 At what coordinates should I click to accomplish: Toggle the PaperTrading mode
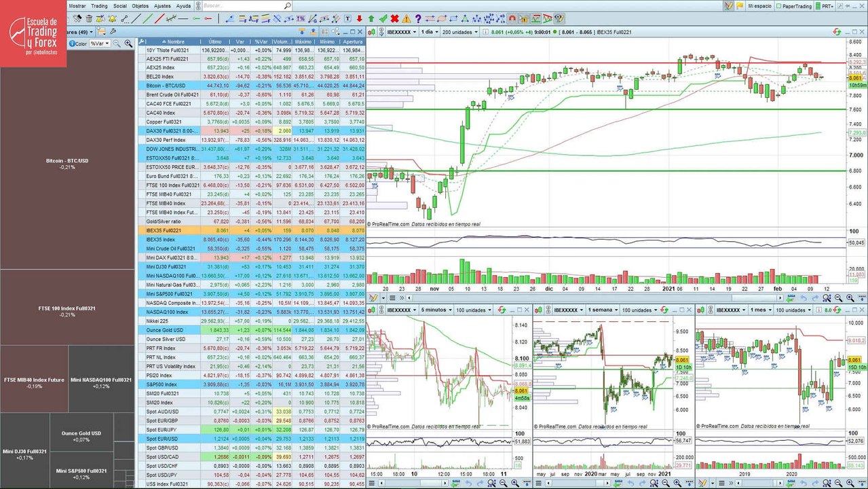[x=794, y=6]
